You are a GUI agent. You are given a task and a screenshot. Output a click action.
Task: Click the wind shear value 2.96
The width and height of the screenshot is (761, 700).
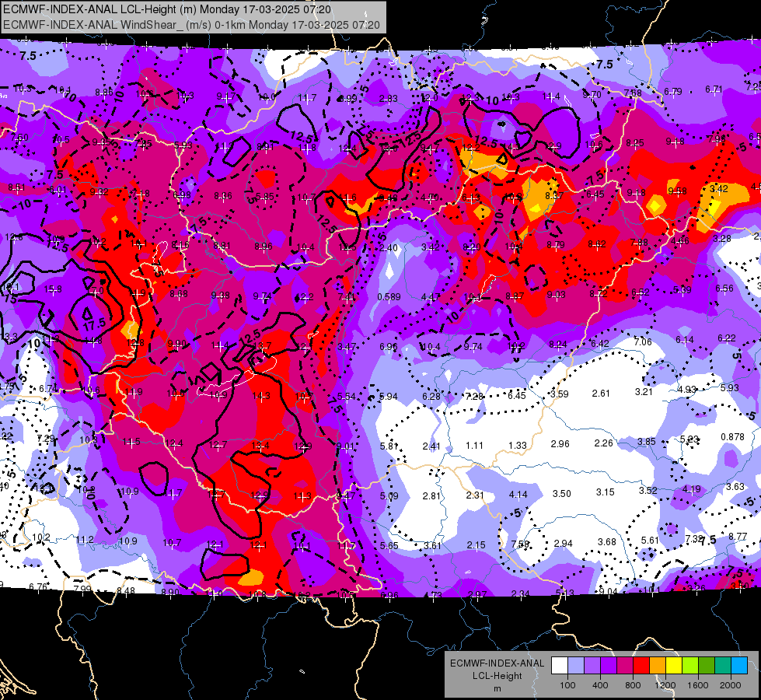coord(560,443)
